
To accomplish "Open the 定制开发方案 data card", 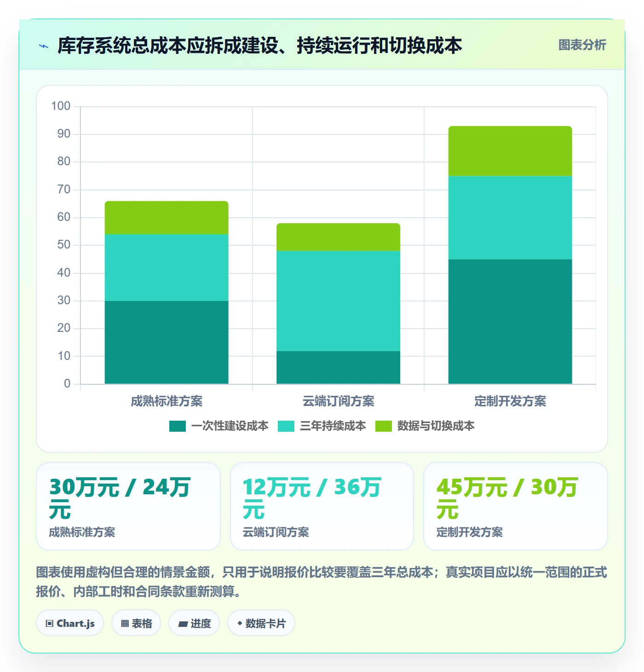I will click(x=516, y=506).
